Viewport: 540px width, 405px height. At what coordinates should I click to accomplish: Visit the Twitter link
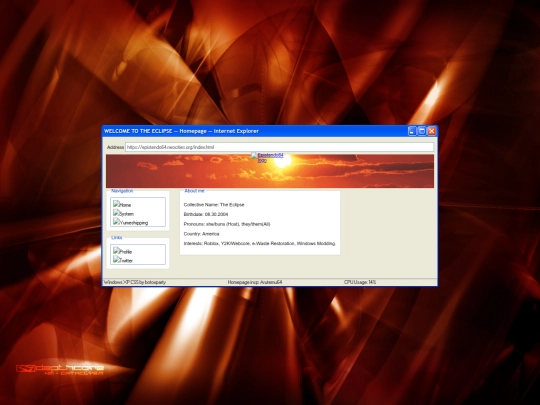pos(123,260)
